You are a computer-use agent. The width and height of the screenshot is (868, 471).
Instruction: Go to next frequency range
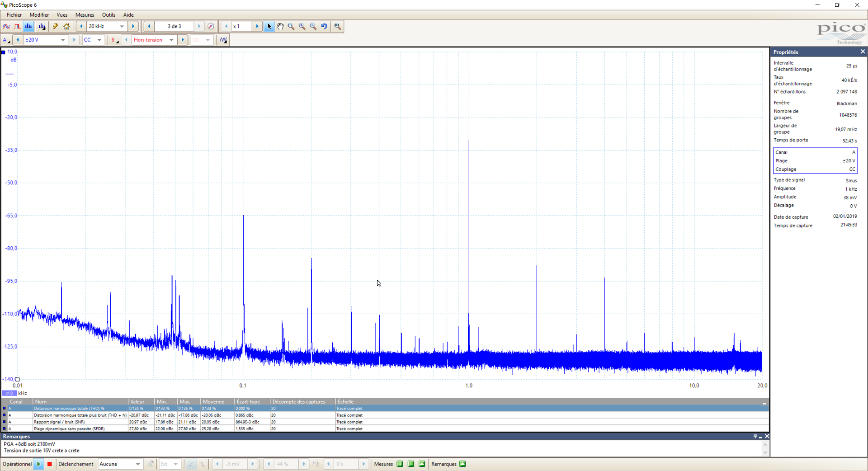pyautogui.click(x=133, y=26)
